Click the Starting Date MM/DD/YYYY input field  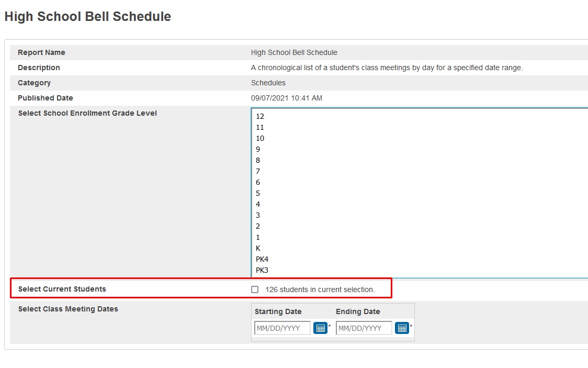[281, 328]
